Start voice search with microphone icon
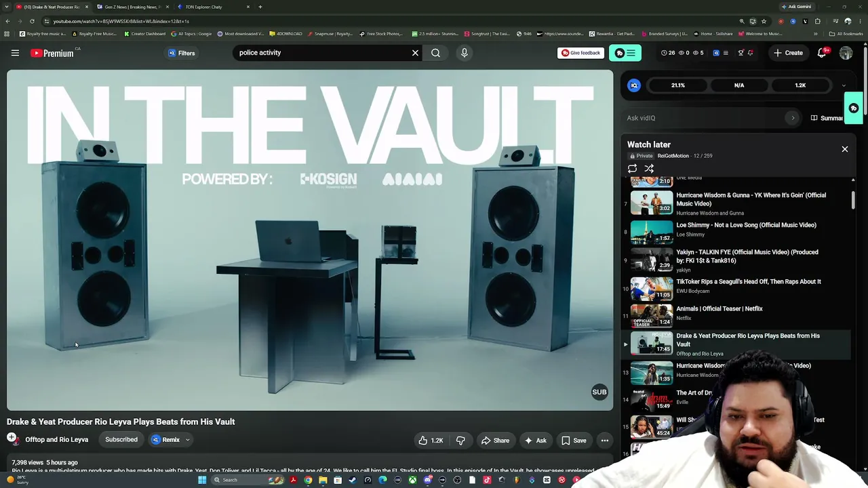This screenshot has height=488, width=868. [x=465, y=53]
